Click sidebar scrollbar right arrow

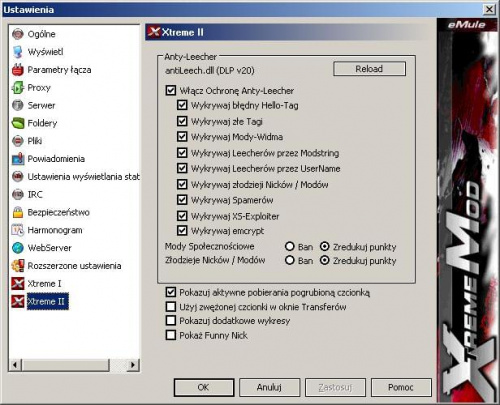pos(133,365)
